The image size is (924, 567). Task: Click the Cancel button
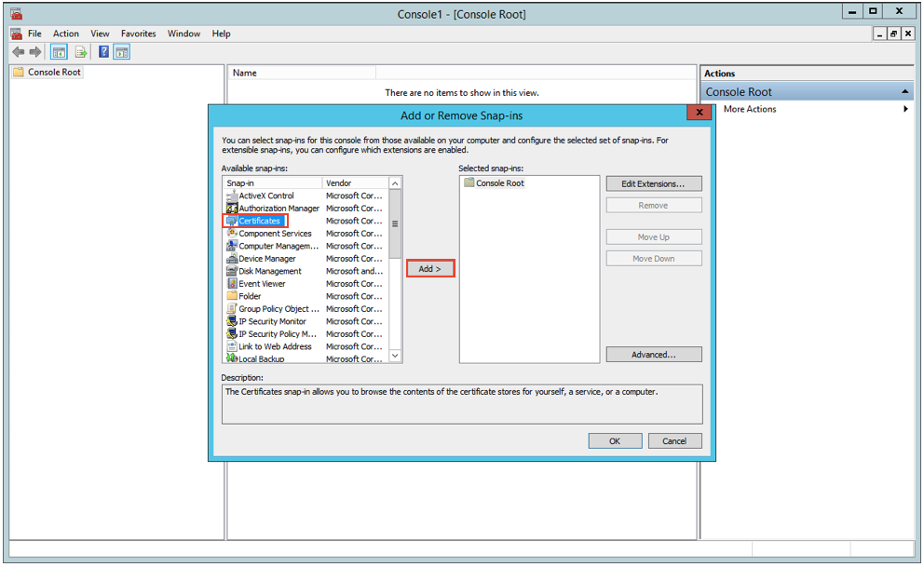[x=674, y=441]
